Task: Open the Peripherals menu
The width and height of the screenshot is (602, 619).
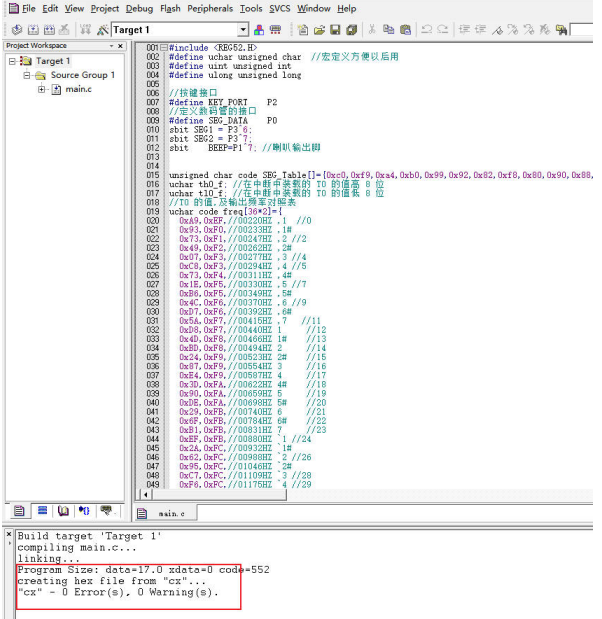Action: coord(208,8)
